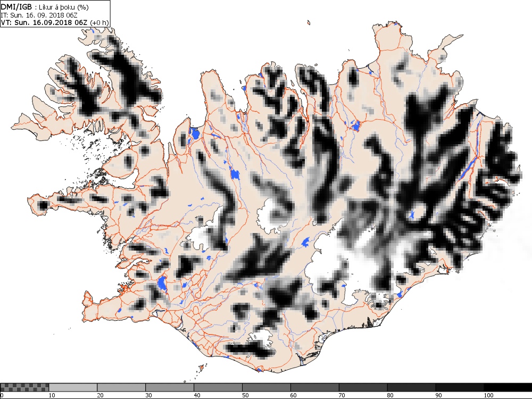Viewport: 532px width, 399px height.
Task: Select the 70–80 dark gray legend swatch
Action: pos(363,387)
